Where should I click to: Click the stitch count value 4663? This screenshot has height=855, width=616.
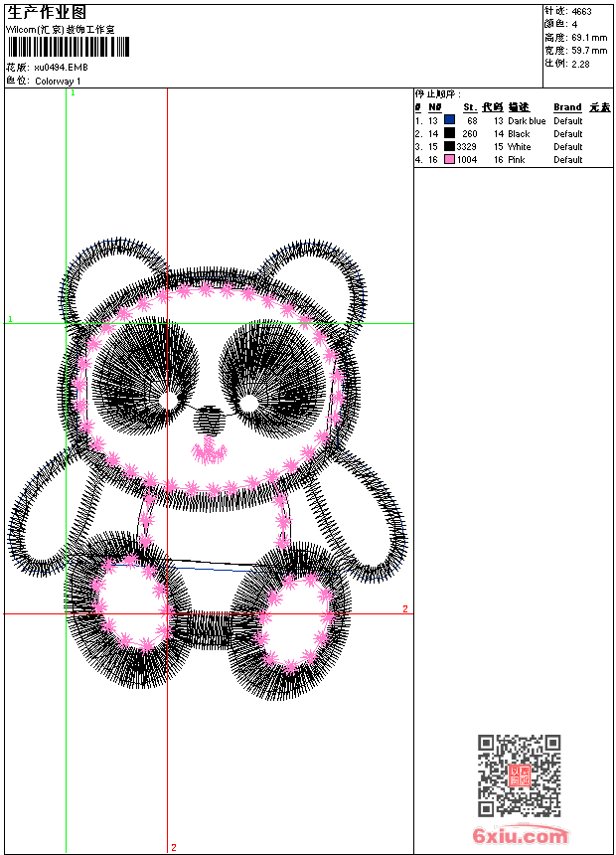pyautogui.click(x=581, y=12)
